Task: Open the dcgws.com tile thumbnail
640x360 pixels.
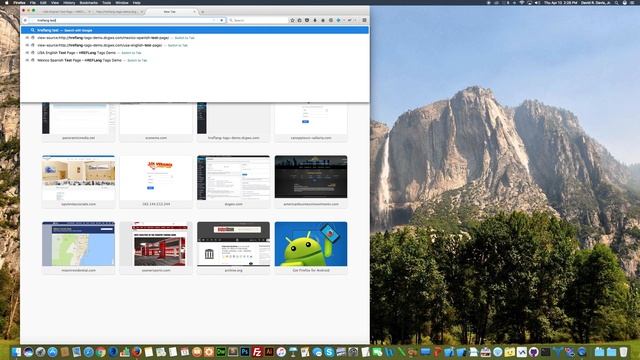Action: [x=233, y=178]
